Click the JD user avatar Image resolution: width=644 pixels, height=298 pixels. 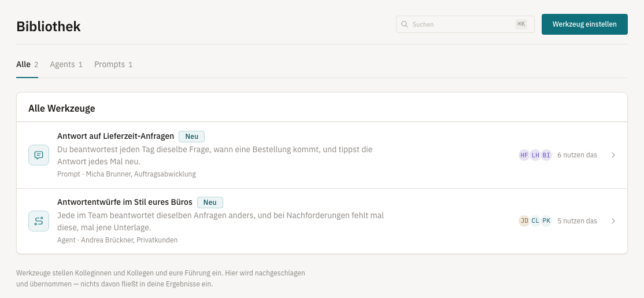click(x=524, y=221)
